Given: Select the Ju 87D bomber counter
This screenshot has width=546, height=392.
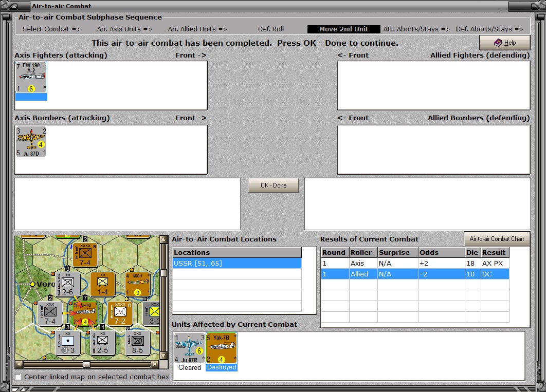Looking at the screenshot, I should click(31, 142).
